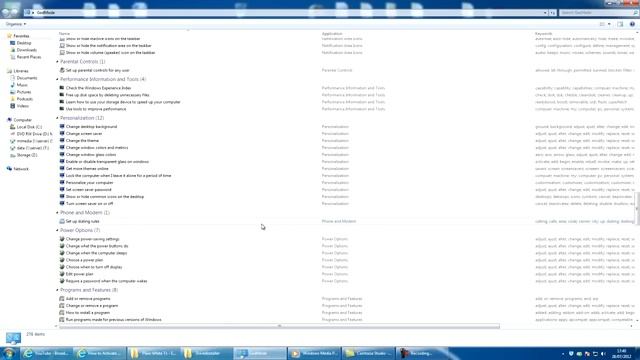Viewport: 640px width, 360px height.
Task: Open the Organize dropdown menu
Action: click(x=16, y=24)
